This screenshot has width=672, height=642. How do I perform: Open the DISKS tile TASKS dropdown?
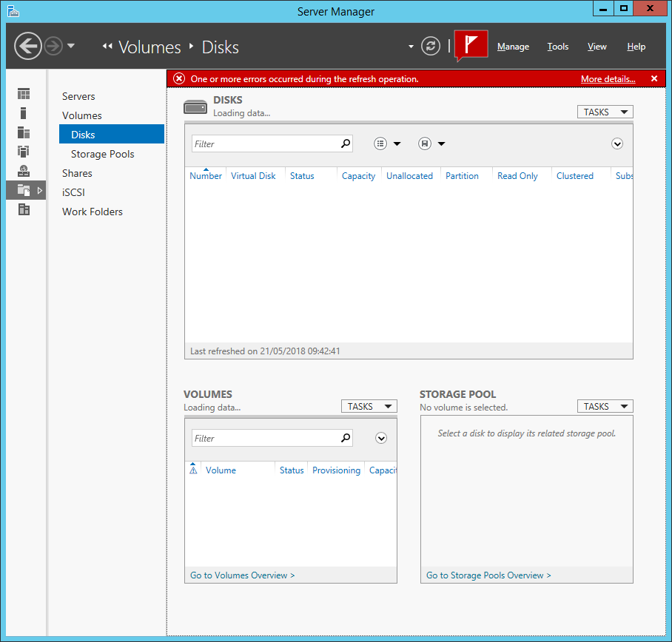pos(605,112)
